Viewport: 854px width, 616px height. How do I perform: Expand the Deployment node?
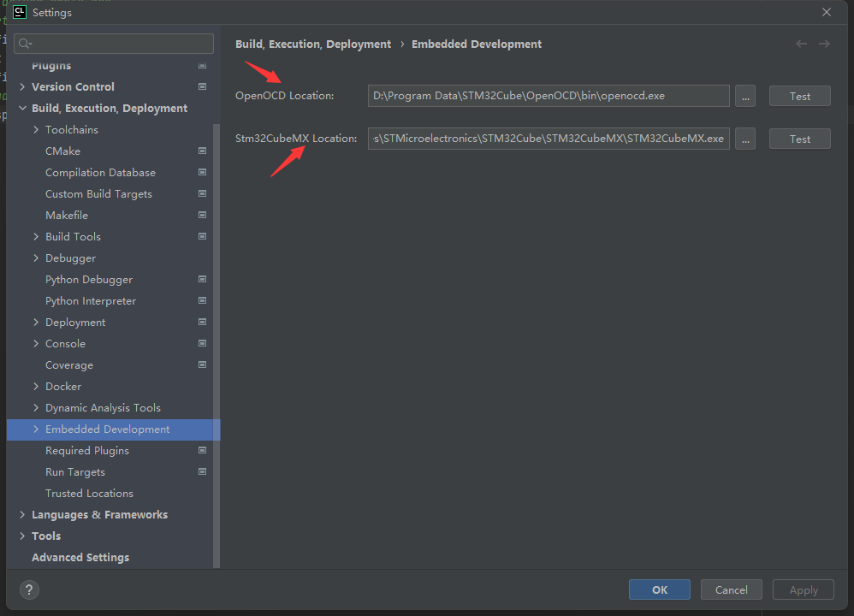pyautogui.click(x=36, y=322)
